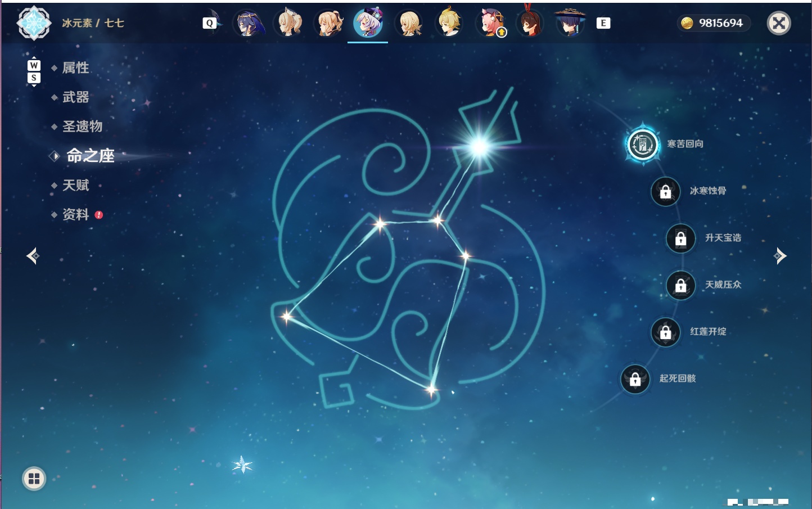Open the 圣遗物 artifacts menu
The height and width of the screenshot is (509, 812).
pos(82,127)
